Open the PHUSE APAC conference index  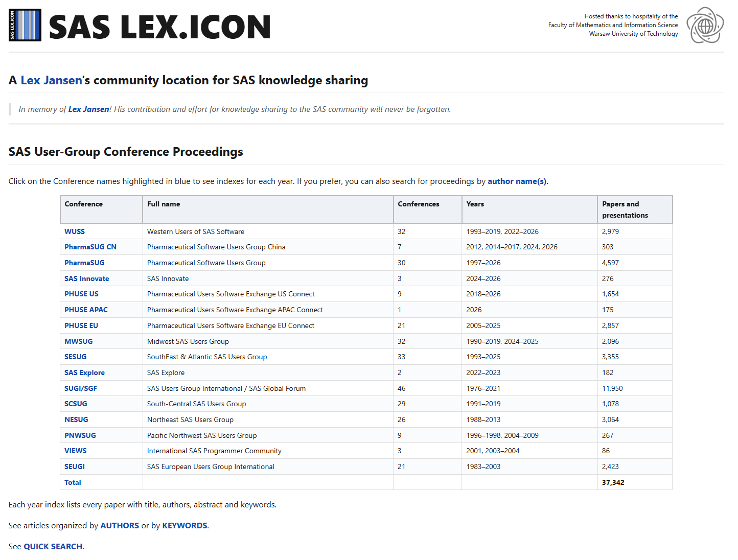point(86,310)
